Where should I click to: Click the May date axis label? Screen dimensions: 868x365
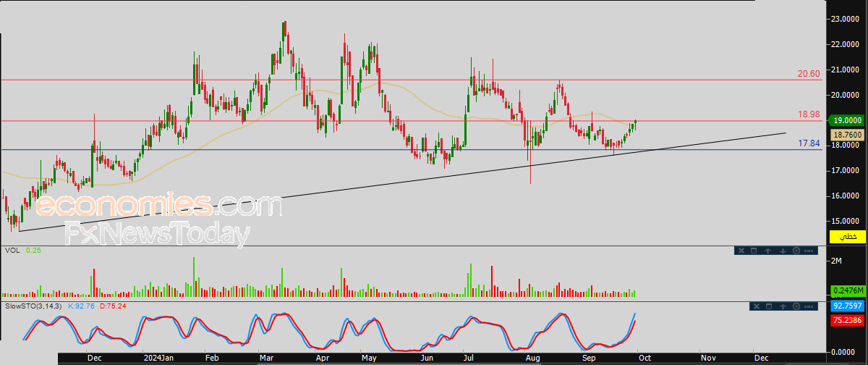coord(370,358)
